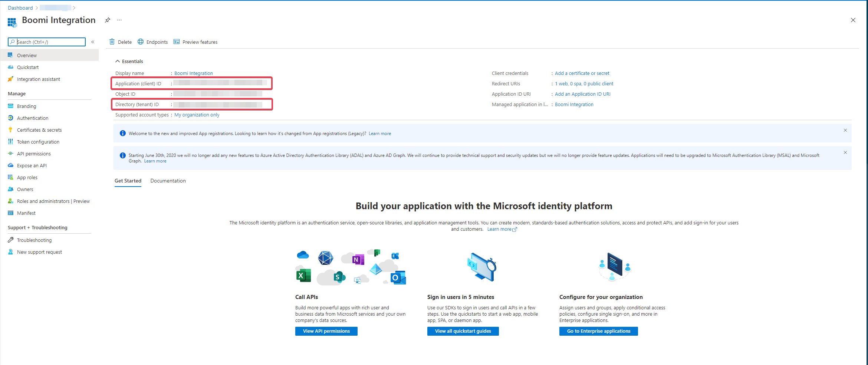The image size is (868, 365).
Task: Click Go to Enterprise applications button
Action: 599,331
